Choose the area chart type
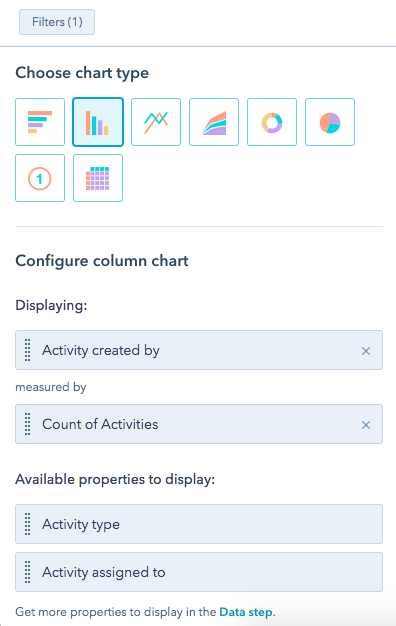Viewport: 396px width, 626px height. (214, 122)
